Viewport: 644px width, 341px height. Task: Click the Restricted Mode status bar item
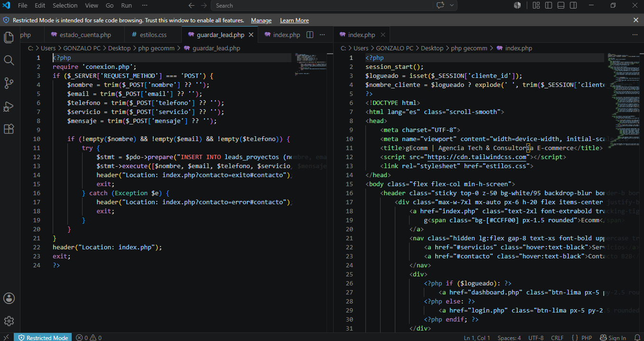coord(42,338)
